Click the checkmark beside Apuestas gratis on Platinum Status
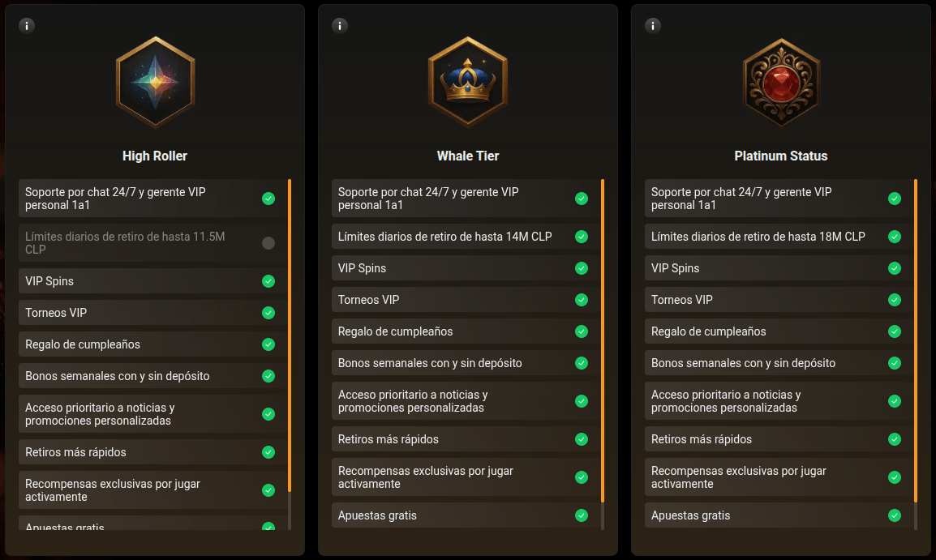Image resolution: width=936 pixels, height=560 pixels. click(895, 515)
